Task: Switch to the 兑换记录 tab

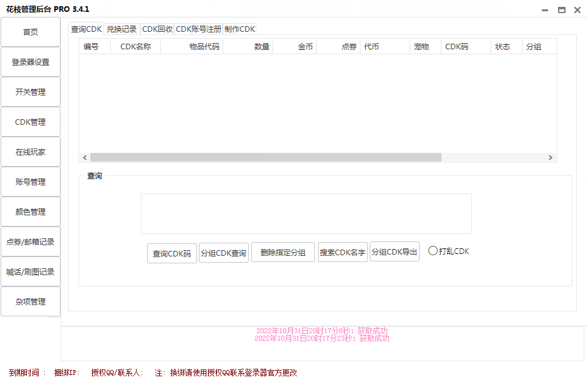Action: pyautogui.click(x=122, y=29)
